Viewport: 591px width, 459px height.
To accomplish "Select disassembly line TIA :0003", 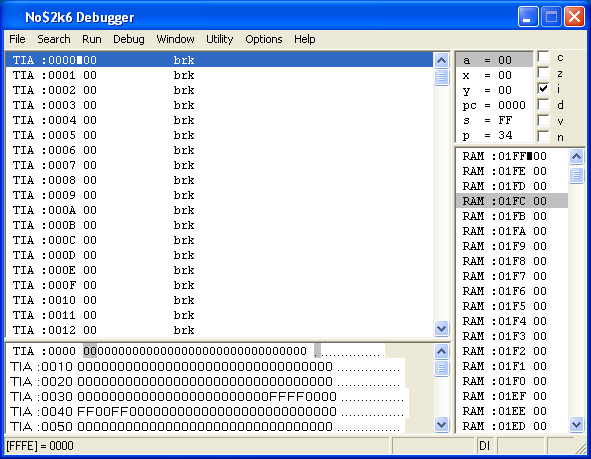I will click(x=219, y=105).
